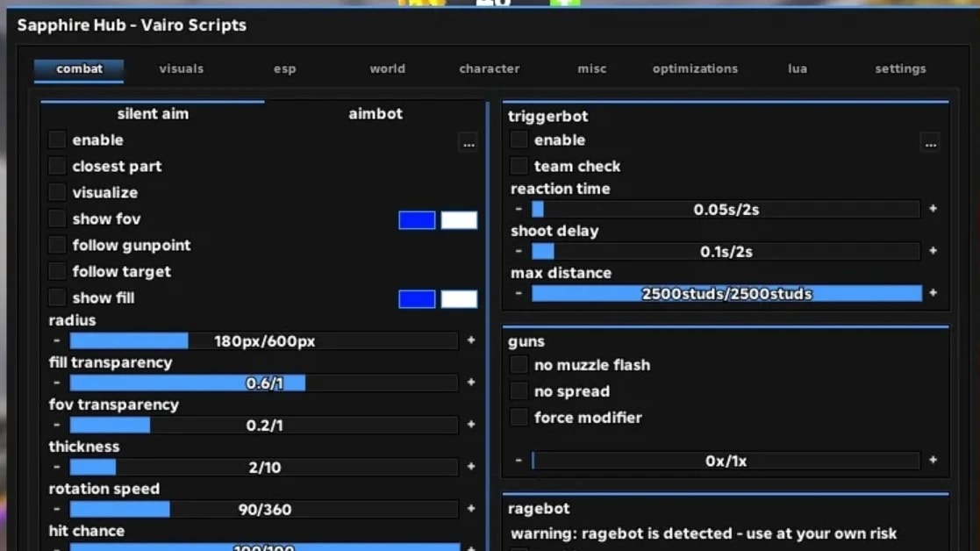Check the closest part option
Image resolution: width=980 pixels, height=551 pixels.
click(57, 166)
